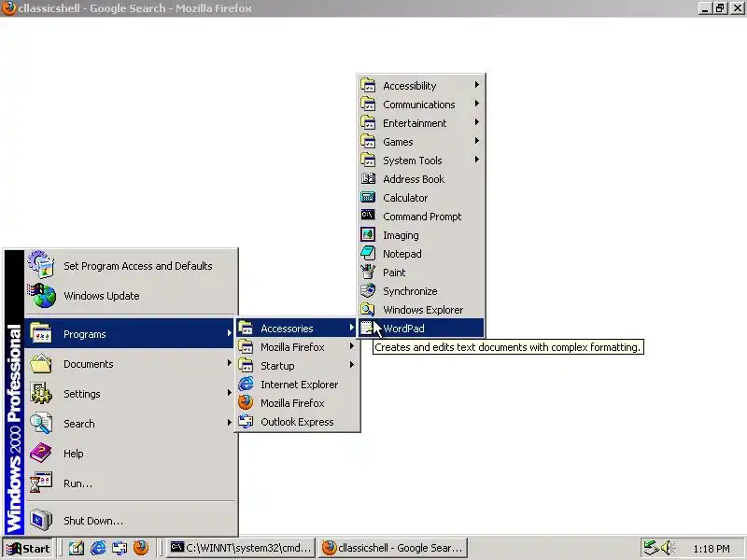Click the Paint brushes icon
Screen dimensions: 747x560
pyautogui.click(x=367, y=272)
